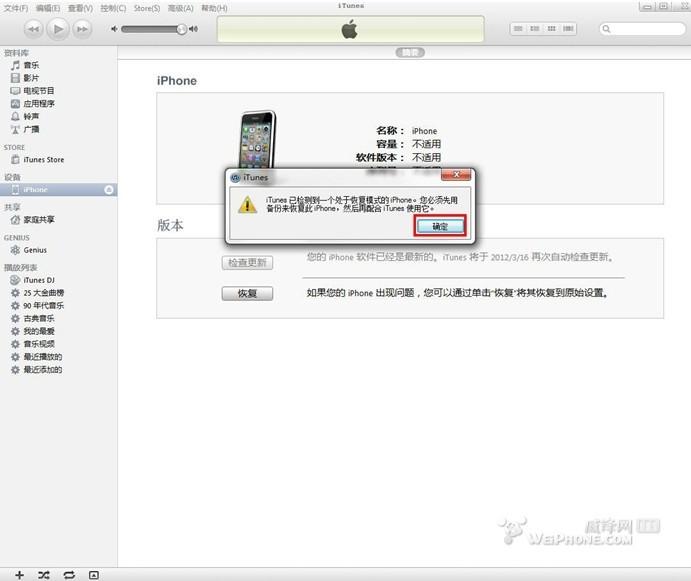Open the 音乐 music library

(x=31, y=65)
